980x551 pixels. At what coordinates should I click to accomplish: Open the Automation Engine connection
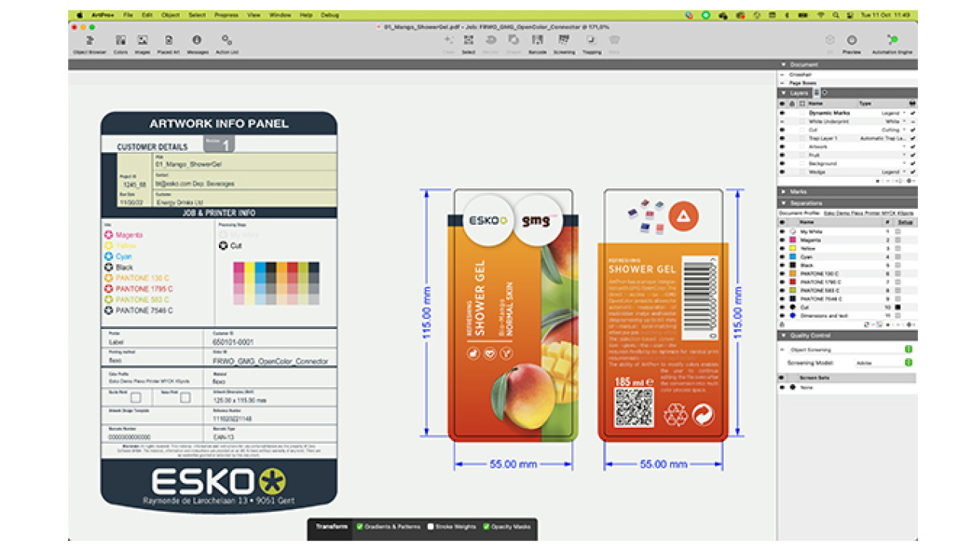pos(892,44)
